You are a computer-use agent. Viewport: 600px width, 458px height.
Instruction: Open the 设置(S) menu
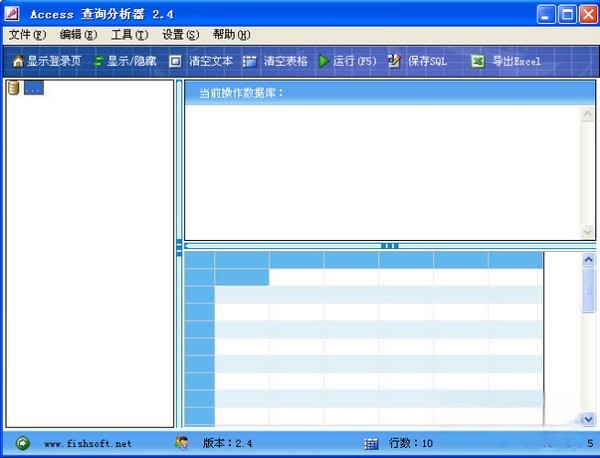pos(180,35)
